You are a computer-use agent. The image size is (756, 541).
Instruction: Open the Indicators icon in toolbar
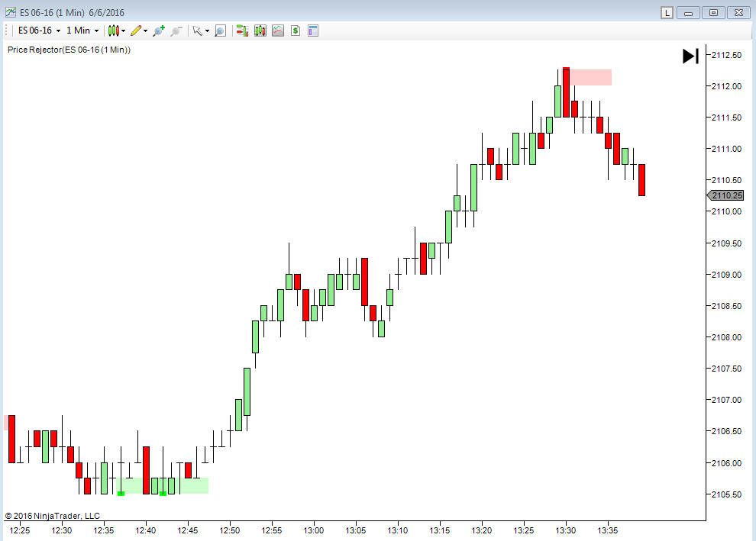pos(277,31)
